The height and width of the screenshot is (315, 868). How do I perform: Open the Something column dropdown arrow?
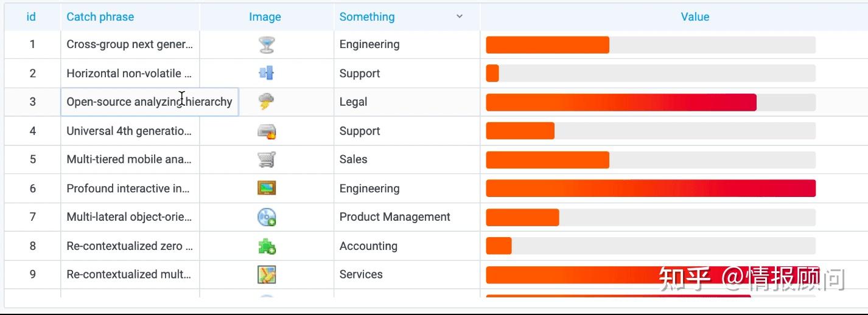(x=460, y=17)
